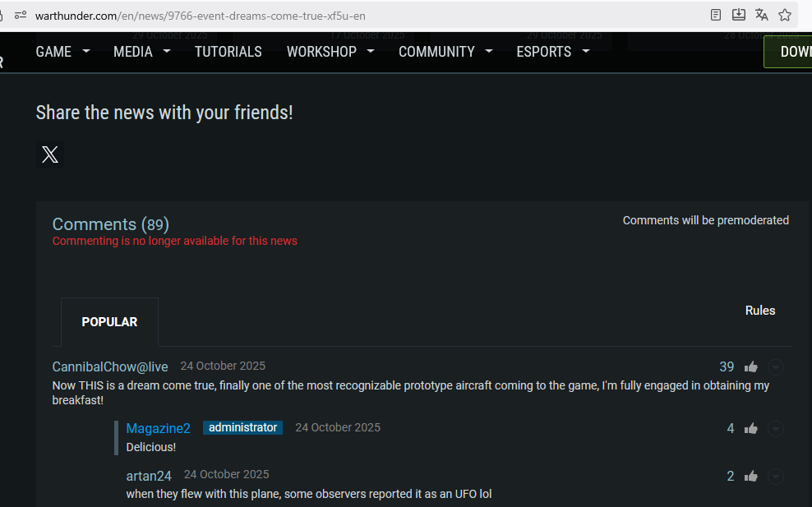The width and height of the screenshot is (812, 507).
Task: Like Magazine2's "Delicious!" reply
Action: (x=751, y=429)
